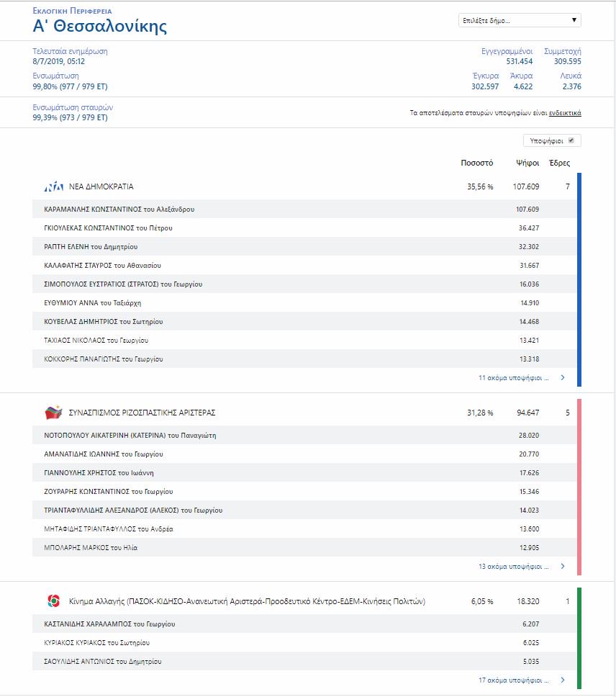This screenshot has width=616, height=697.
Task: Expand 11 ακόμα υποψήφιοι chevron arrow
Action: [x=563, y=377]
